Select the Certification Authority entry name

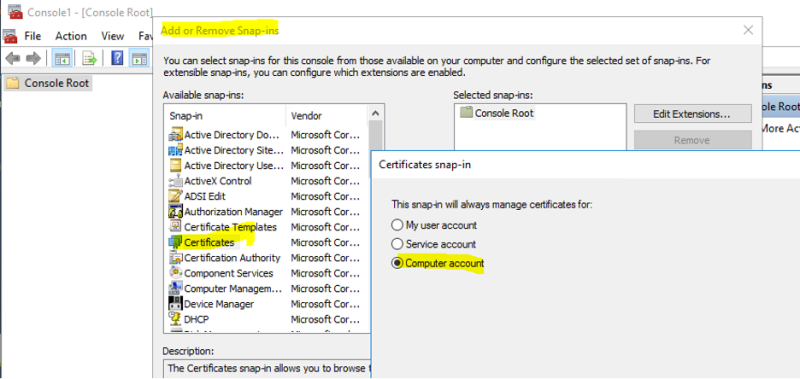tap(232, 258)
